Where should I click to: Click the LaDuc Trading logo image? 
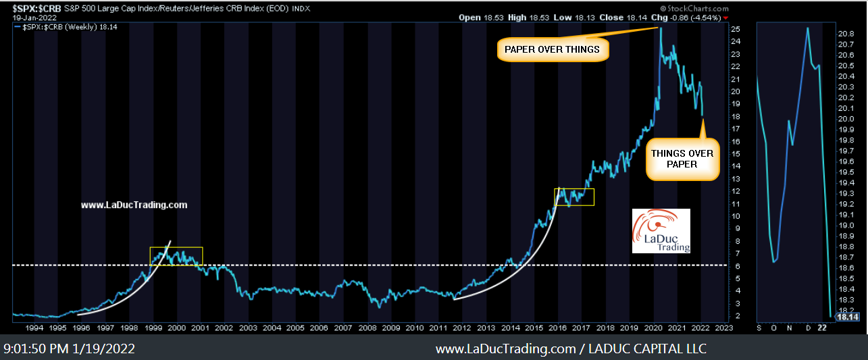click(x=661, y=231)
